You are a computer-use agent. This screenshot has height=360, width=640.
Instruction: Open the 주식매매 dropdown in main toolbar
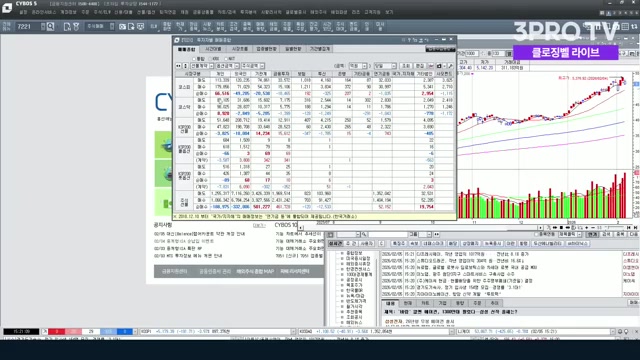pyautogui.click(x=100, y=27)
